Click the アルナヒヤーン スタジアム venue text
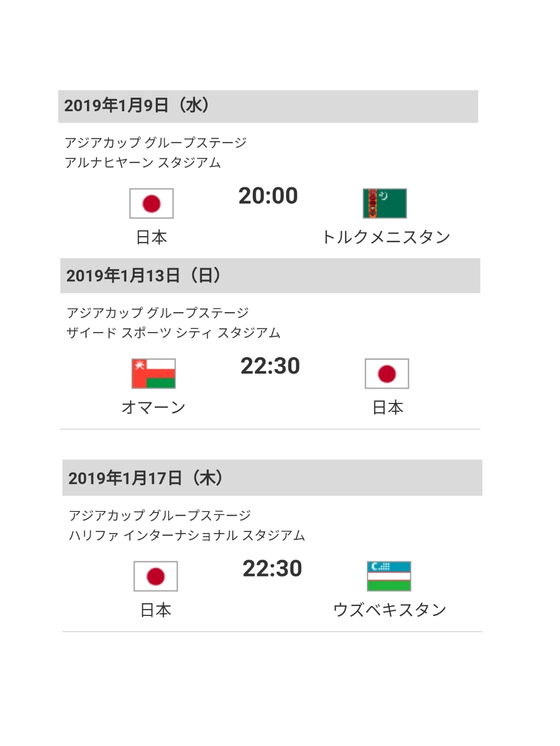560x746 pixels. [143, 163]
